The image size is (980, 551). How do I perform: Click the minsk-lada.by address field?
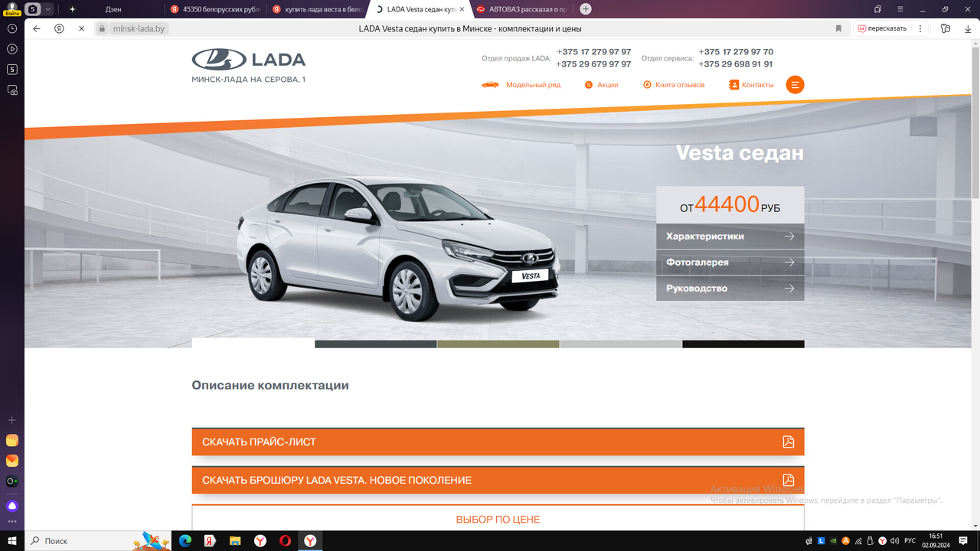pos(139,28)
